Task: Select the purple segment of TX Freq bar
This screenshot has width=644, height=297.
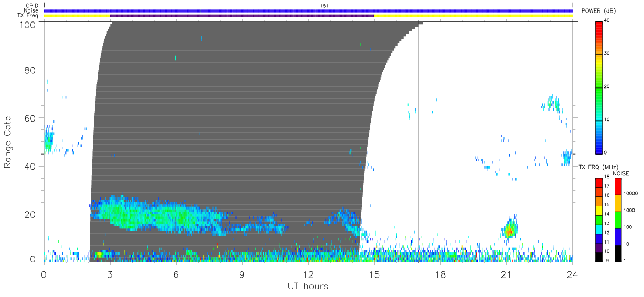Action: 242,16
